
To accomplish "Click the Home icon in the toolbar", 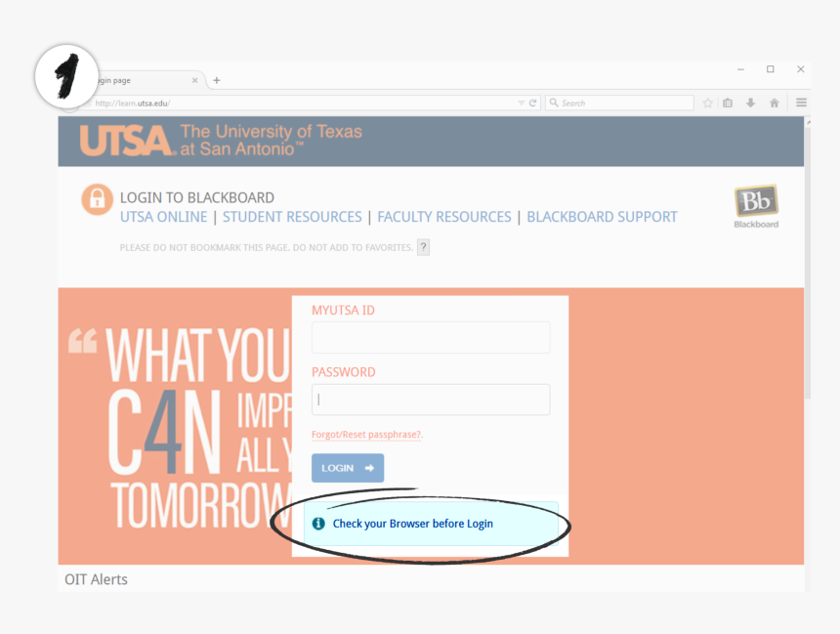I will [773, 102].
